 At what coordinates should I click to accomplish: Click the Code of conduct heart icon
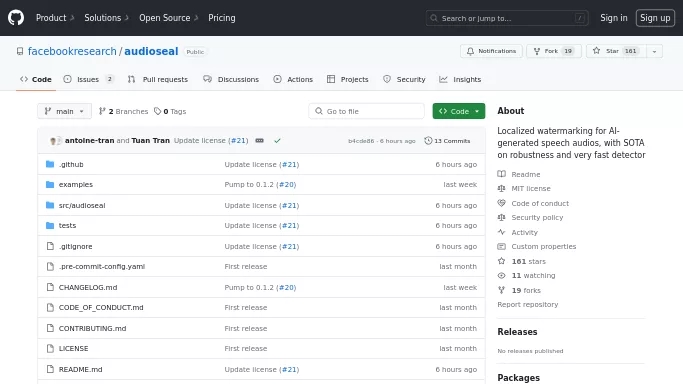[502, 203]
